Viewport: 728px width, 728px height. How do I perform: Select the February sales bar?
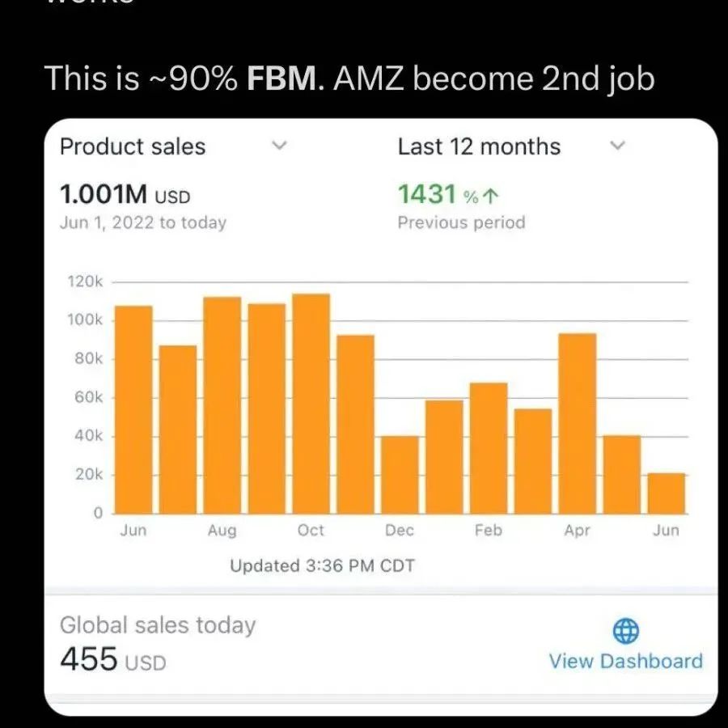click(x=489, y=447)
